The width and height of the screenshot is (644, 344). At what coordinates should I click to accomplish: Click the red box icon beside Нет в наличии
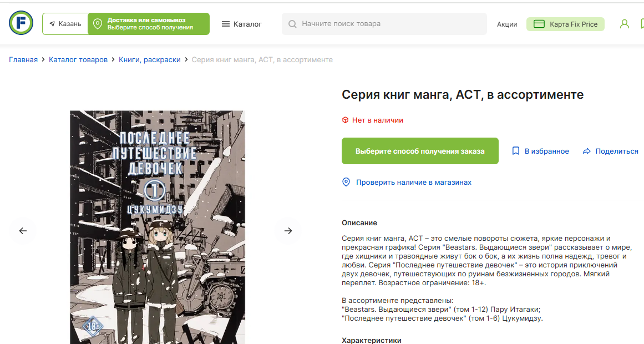point(345,120)
